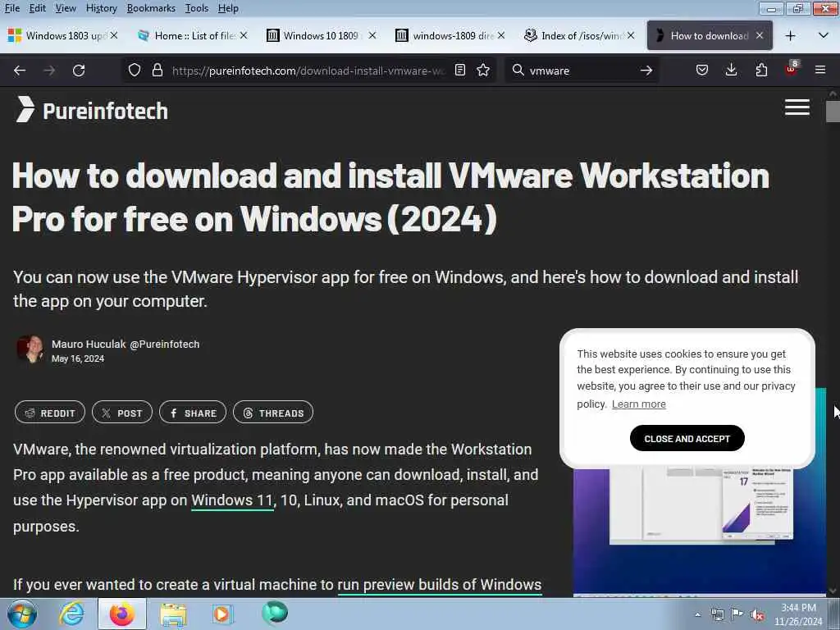The width and height of the screenshot is (840, 630).
Task: Click the forward navigation arrow
Action: [49, 71]
